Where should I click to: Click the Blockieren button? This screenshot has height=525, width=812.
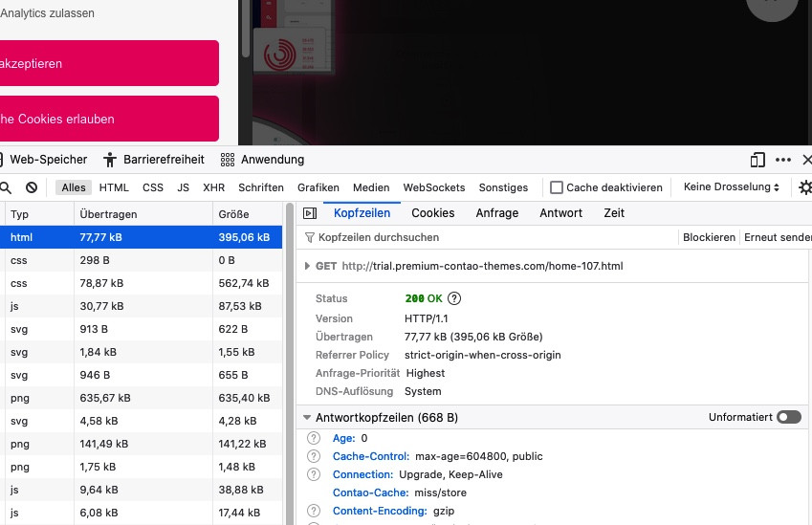pyautogui.click(x=709, y=237)
